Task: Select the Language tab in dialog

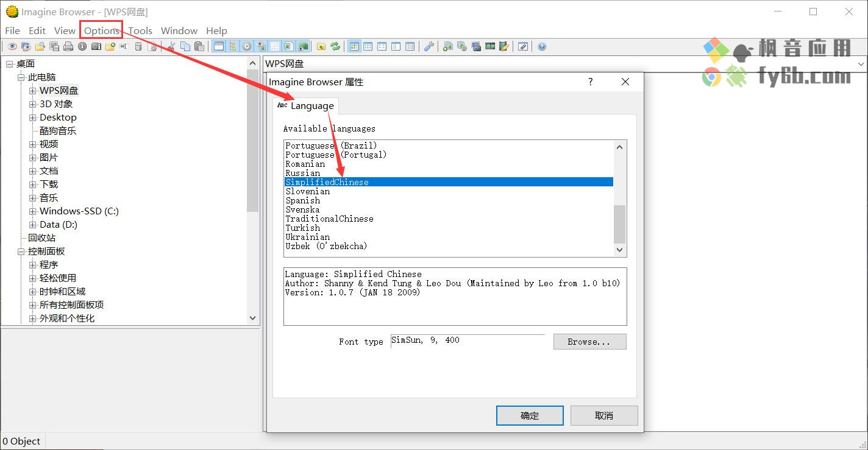Action: [x=306, y=106]
